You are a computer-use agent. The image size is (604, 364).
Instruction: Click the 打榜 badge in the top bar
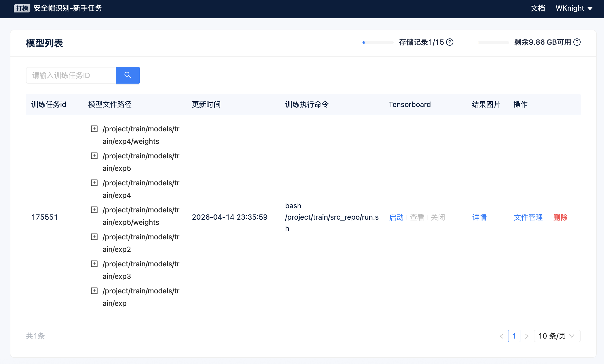click(22, 8)
